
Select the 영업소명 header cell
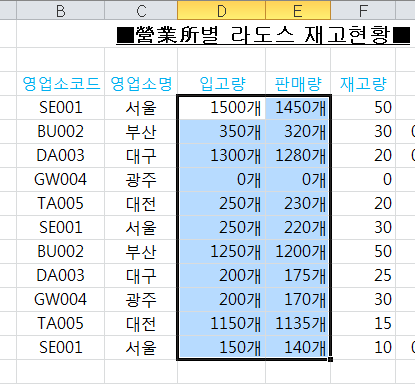[141, 83]
